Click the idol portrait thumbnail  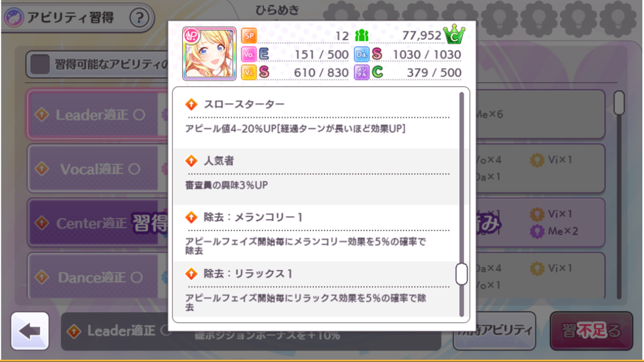(x=209, y=54)
